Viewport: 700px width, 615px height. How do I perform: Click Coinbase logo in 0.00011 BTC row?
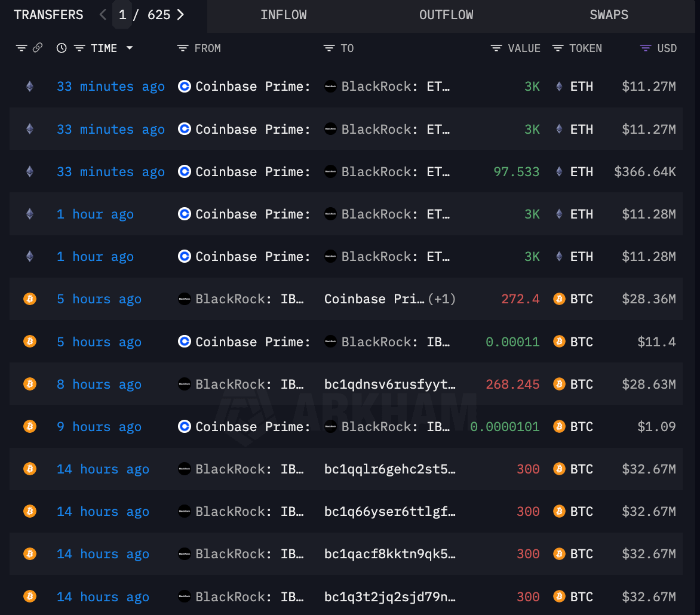click(x=185, y=342)
